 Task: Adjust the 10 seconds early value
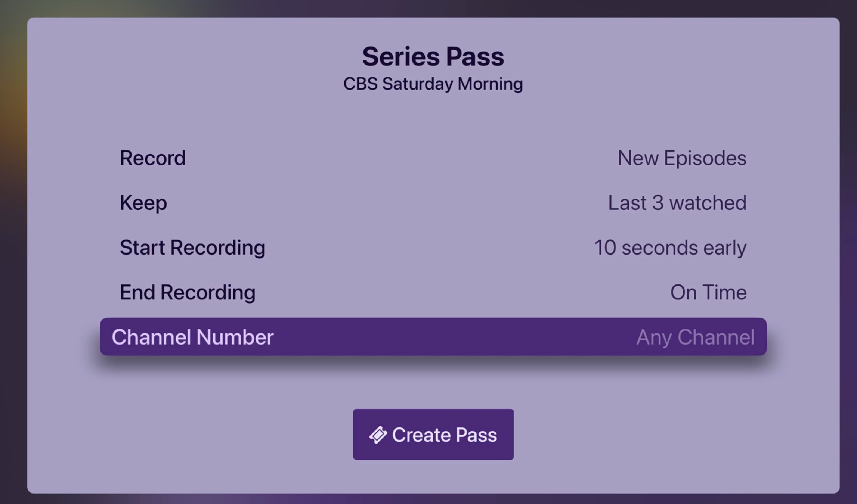670,248
